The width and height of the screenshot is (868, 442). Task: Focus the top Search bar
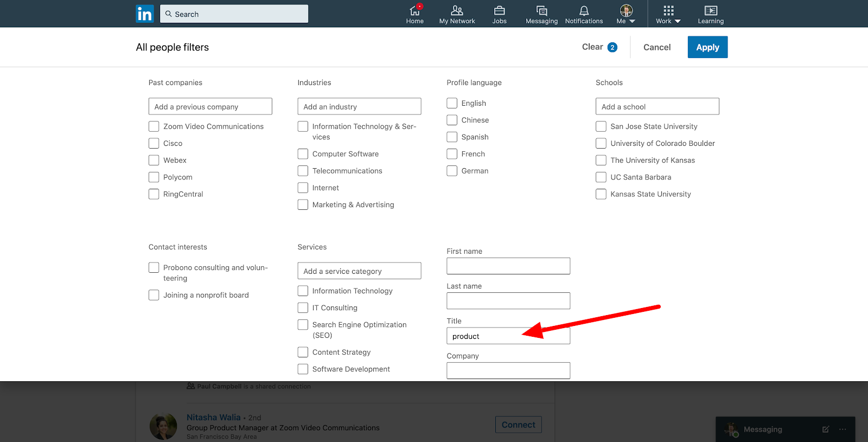(x=234, y=14)
